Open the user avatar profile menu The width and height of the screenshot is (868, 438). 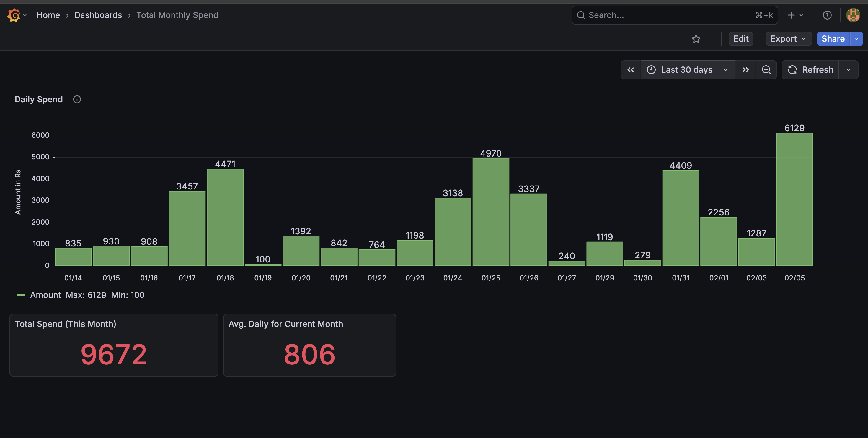[853, 15]
